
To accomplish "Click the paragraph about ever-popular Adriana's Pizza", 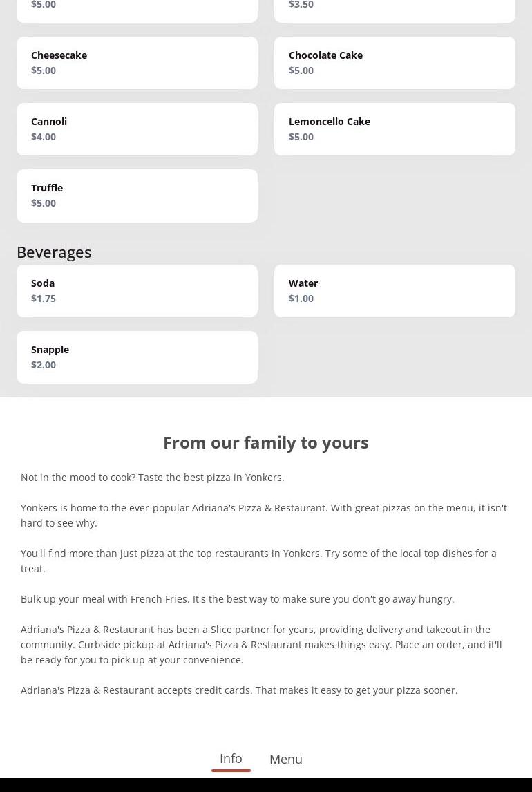I will point(264,515).
